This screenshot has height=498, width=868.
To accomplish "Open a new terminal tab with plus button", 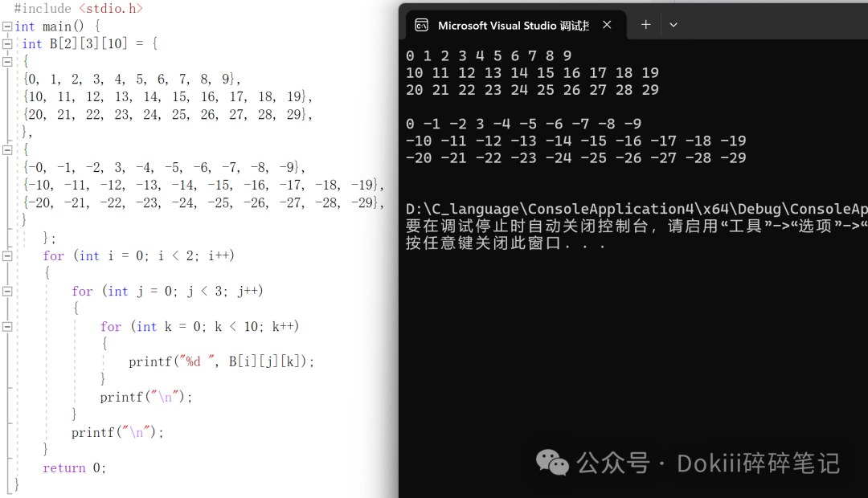I will click(645, 25).
